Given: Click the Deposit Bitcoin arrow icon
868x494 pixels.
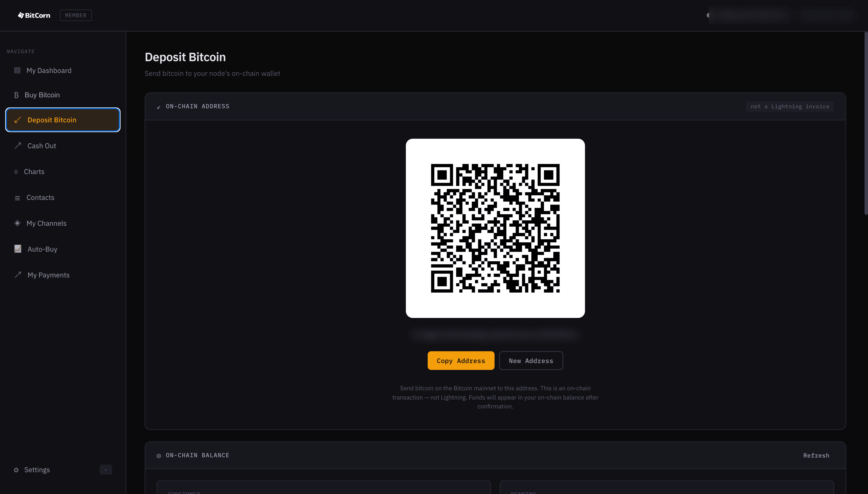Looking at the screenshot, I should tap(18, 120).
